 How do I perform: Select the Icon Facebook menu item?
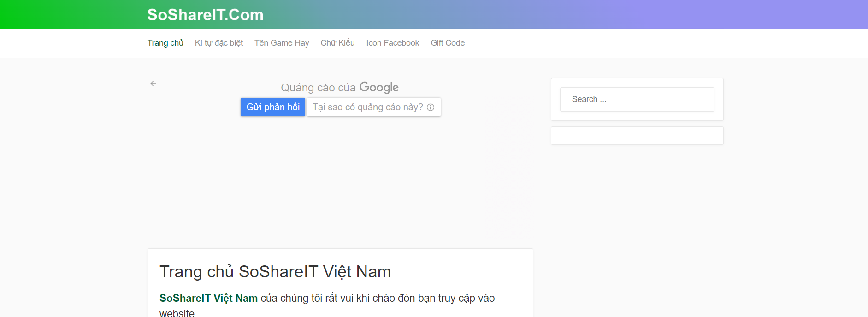point(393,43)
